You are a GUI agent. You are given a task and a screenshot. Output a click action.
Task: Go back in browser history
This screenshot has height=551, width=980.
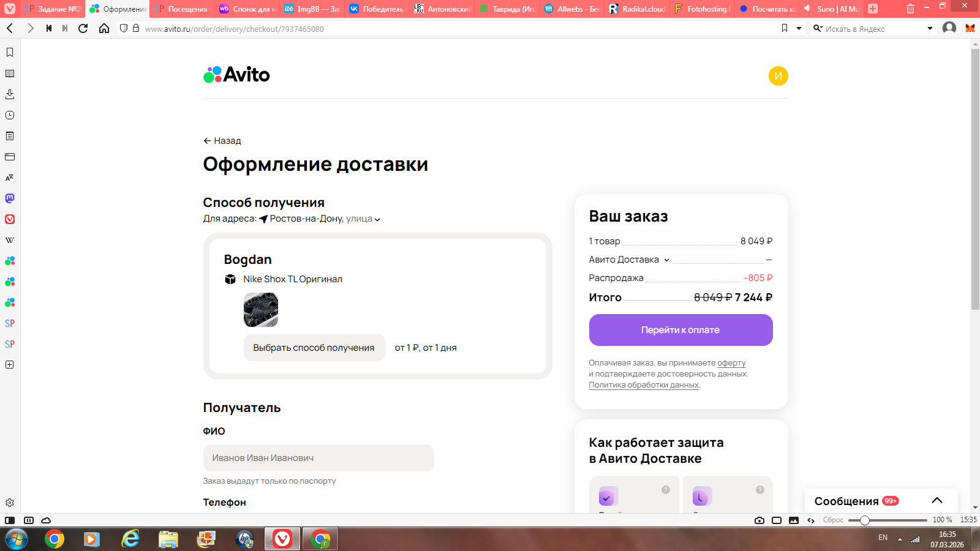[x=10, y=28]
